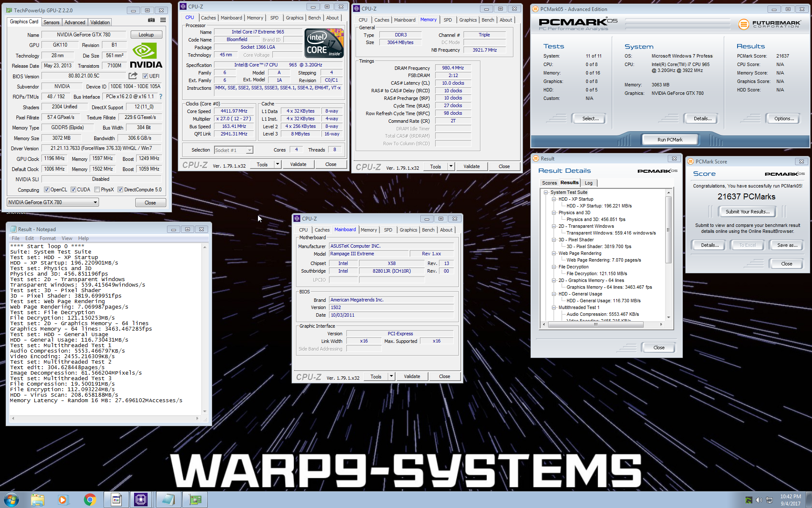The height and width of the screenshot is (508, 812).
Task: Open Tools dropdown arrow in CPU-Z Memory window
Action: (451, 166)
